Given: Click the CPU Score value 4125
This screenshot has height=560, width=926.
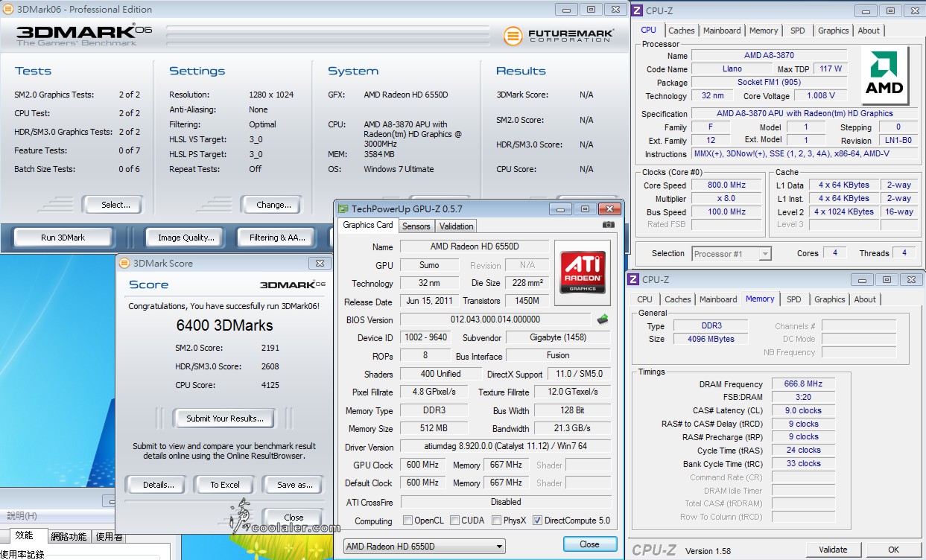Looking at the screenshot, I should point(270,385).
